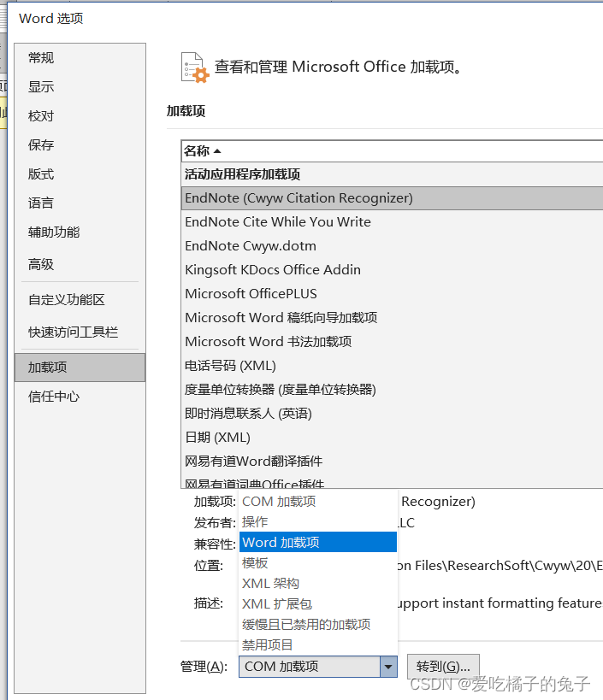Image resolution: width=603 pixels, height=700 pixels.
Task: Choose COM 加载项 from the dropdown list
Action: tap(318, 502)
